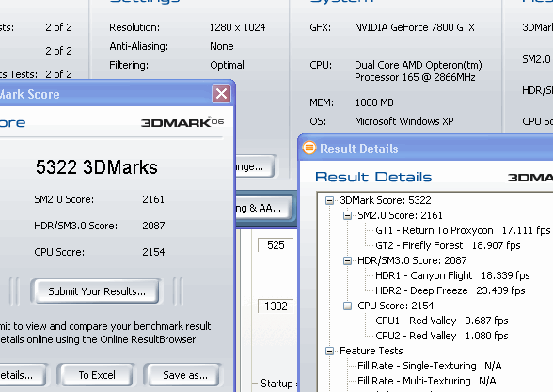Click the Save as... button

tap(184, 375)
